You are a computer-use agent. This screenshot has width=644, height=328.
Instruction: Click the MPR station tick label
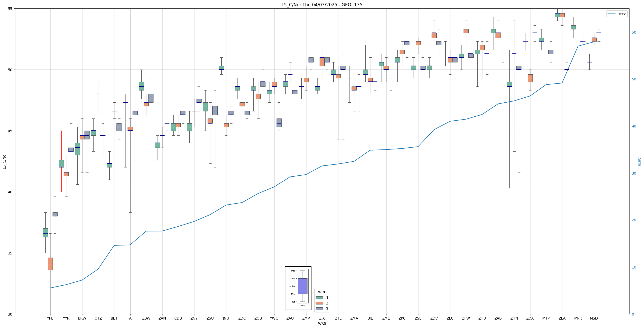pyautogui.click(x=578, y=318)
